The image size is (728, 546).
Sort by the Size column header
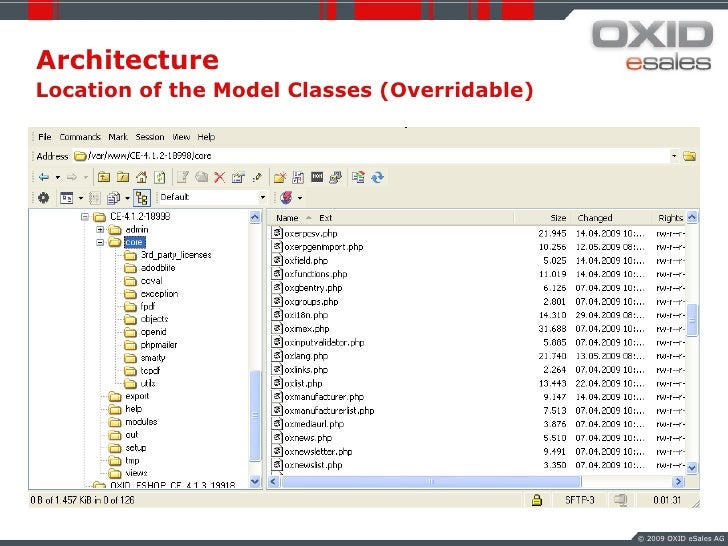pyautogui.click(x=558, y=218)
